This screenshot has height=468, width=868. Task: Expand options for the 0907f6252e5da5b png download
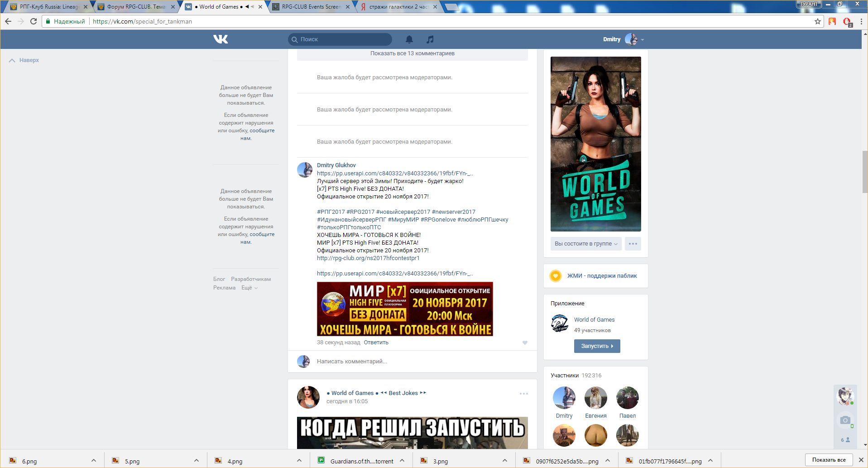pyautogui.click(x=608, y=461)
